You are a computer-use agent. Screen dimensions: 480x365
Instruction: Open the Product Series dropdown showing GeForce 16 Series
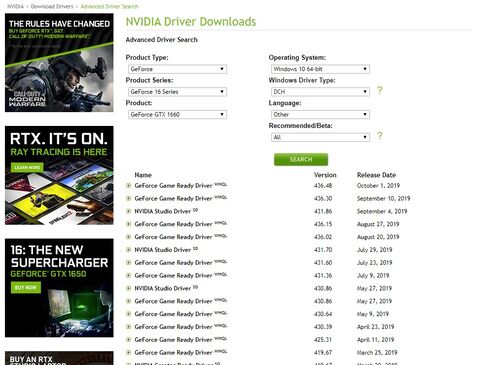click(x=177, y=92)
